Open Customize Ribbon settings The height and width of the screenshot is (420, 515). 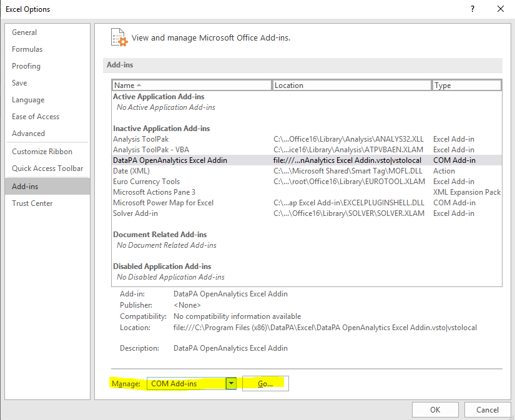click(x=47, y=152)
